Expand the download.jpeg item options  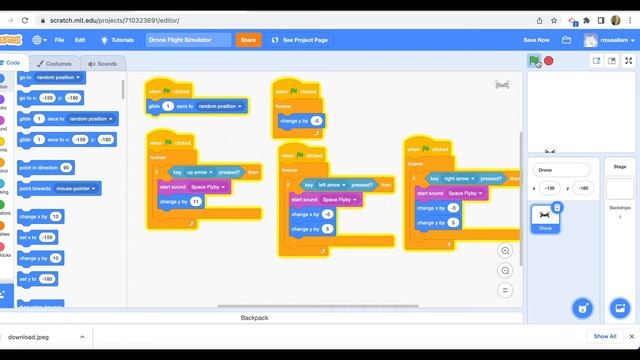(x=82, y=337)
